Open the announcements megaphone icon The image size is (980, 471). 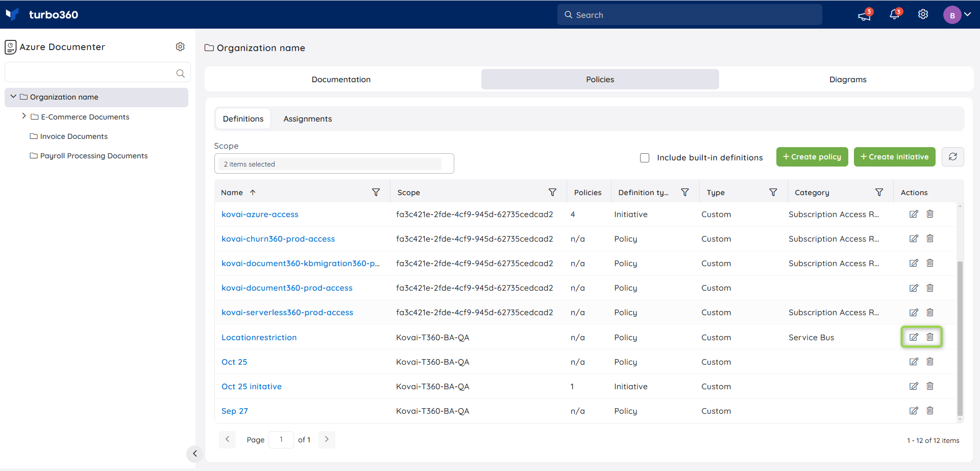(865, 15)
